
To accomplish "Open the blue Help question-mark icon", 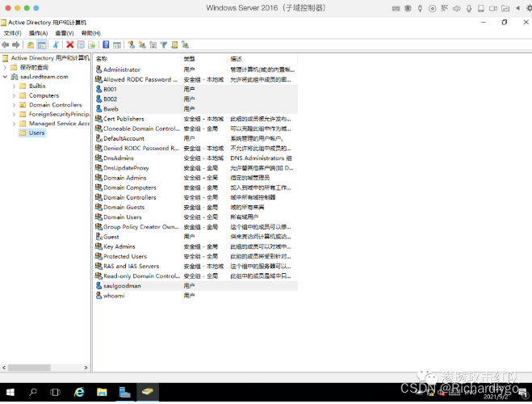I will pyautogui.click(x=106, y=44).
